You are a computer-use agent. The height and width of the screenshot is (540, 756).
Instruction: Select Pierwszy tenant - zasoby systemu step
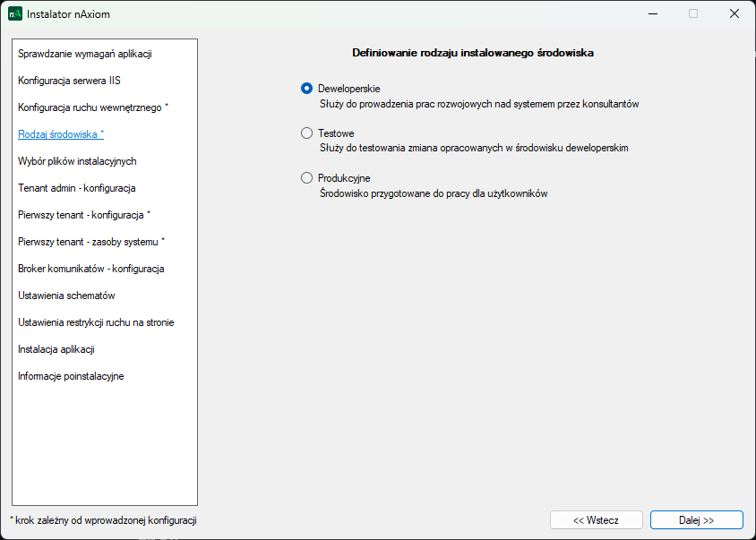(x=91, y=242)
